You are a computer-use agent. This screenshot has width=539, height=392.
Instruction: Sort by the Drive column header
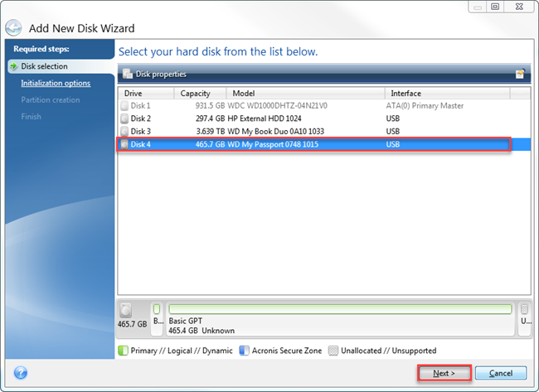146,93
